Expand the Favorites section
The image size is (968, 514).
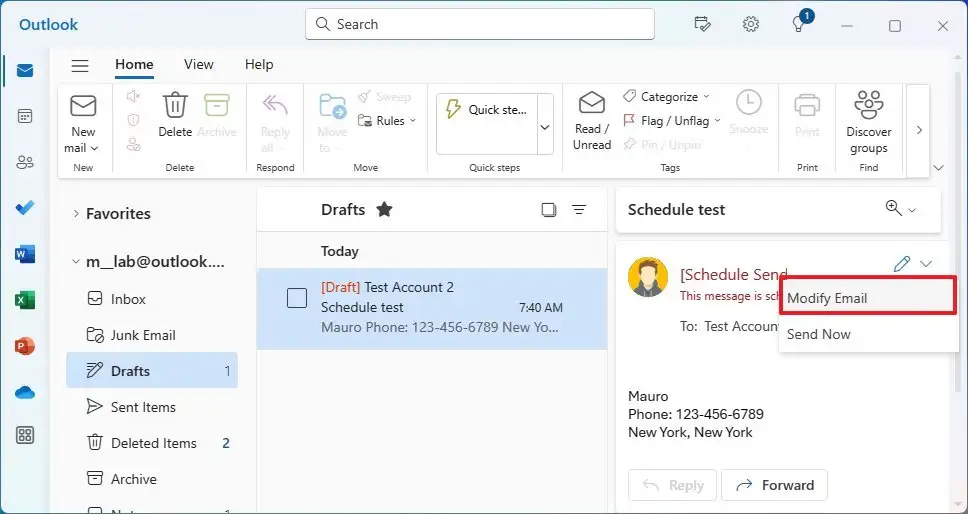[76, 213]
